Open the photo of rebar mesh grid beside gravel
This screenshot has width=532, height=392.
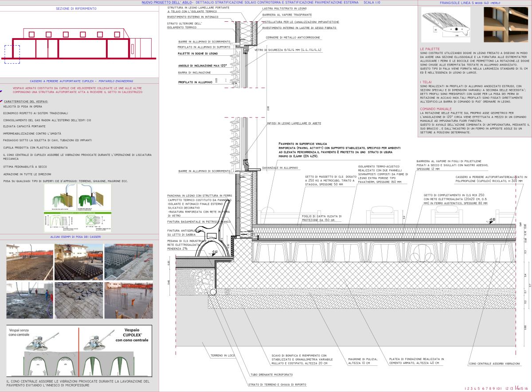pos(128,262)
